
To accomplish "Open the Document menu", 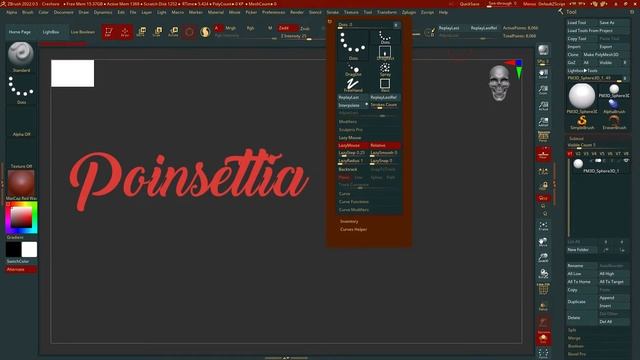I will 64,12.
